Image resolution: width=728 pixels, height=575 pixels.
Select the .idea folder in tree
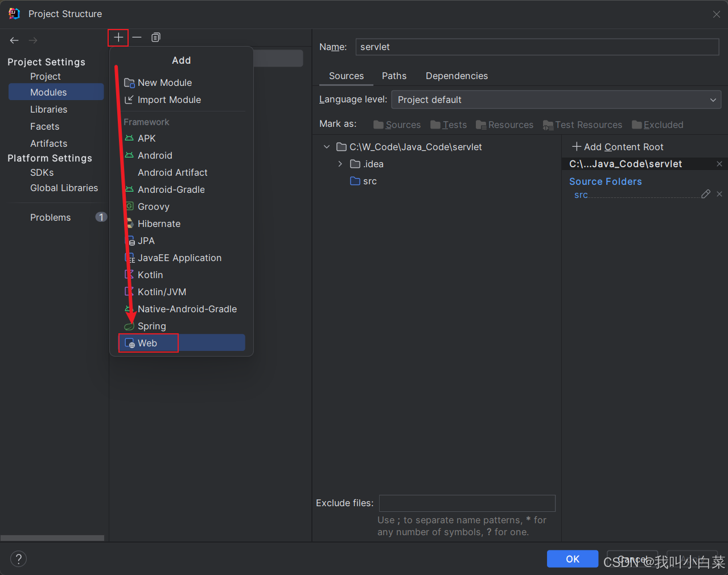tap(367, 164)
